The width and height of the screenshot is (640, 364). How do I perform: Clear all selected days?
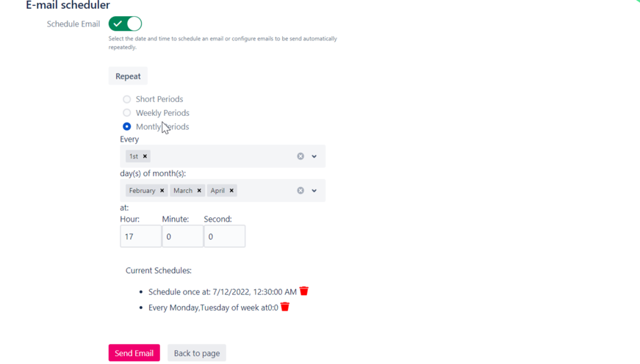pyautogui.click(x=301, y=156)
